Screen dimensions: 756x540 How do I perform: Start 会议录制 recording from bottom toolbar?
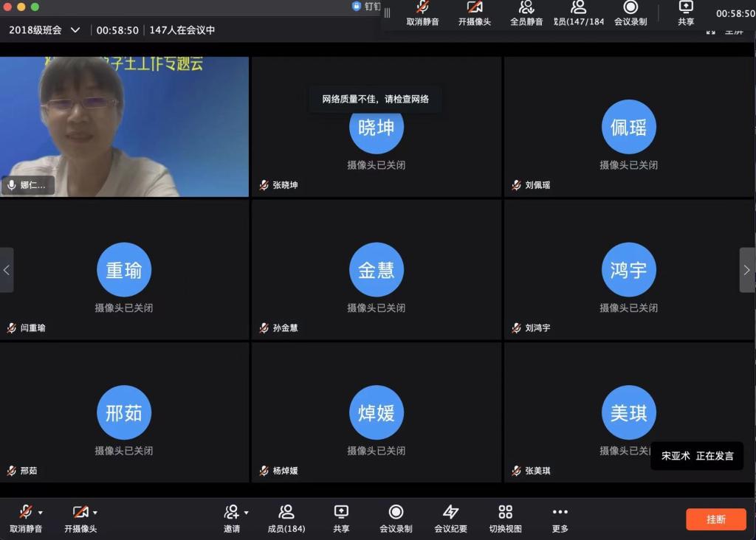pos(396,513)
